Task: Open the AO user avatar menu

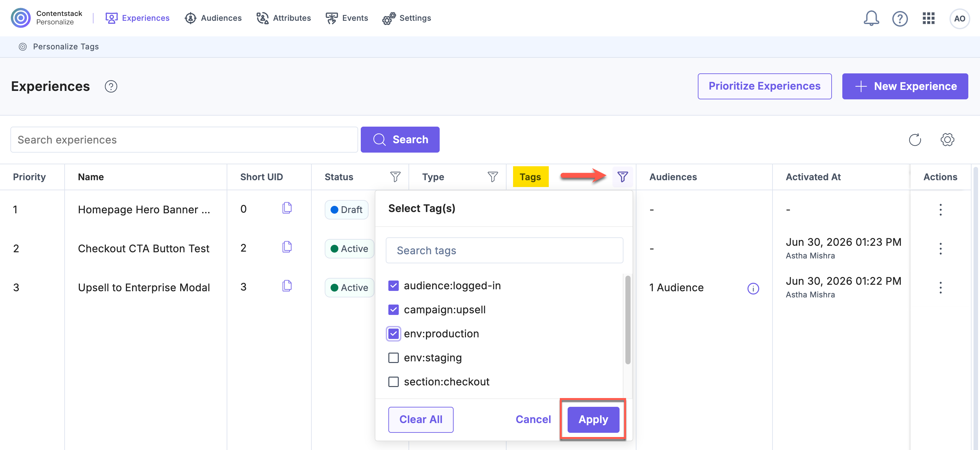Action: [x=959, y=18]
